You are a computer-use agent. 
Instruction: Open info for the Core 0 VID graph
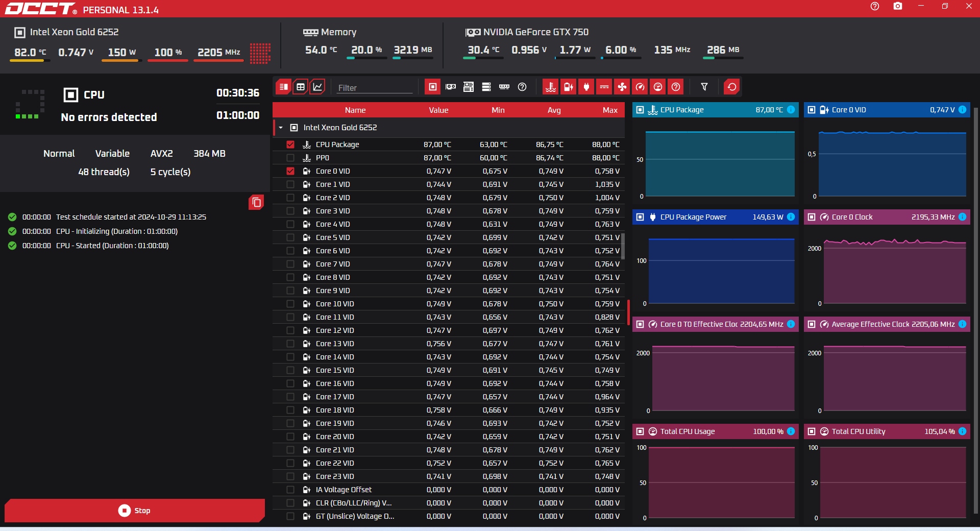[962, 110]
